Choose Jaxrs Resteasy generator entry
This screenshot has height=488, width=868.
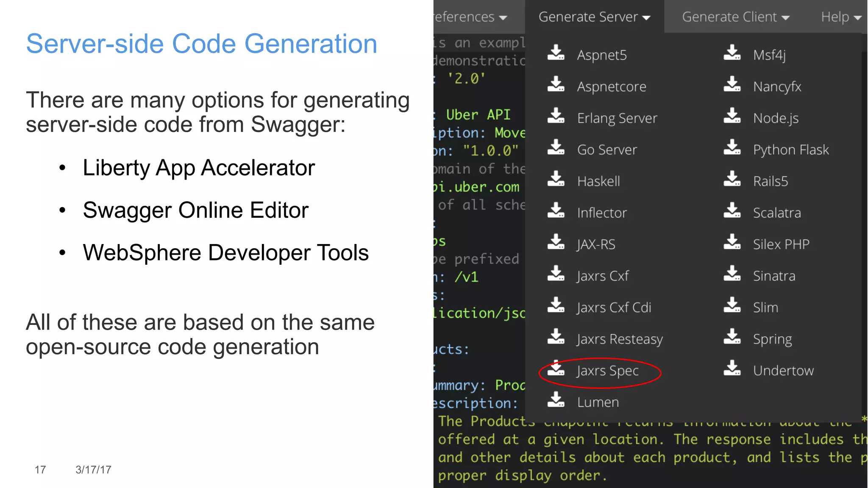620,339
